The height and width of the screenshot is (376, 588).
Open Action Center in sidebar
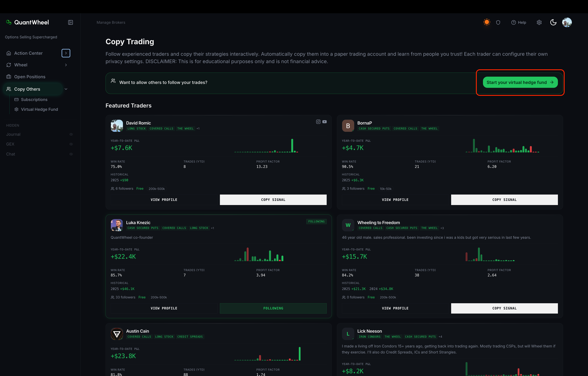[28, 53]
